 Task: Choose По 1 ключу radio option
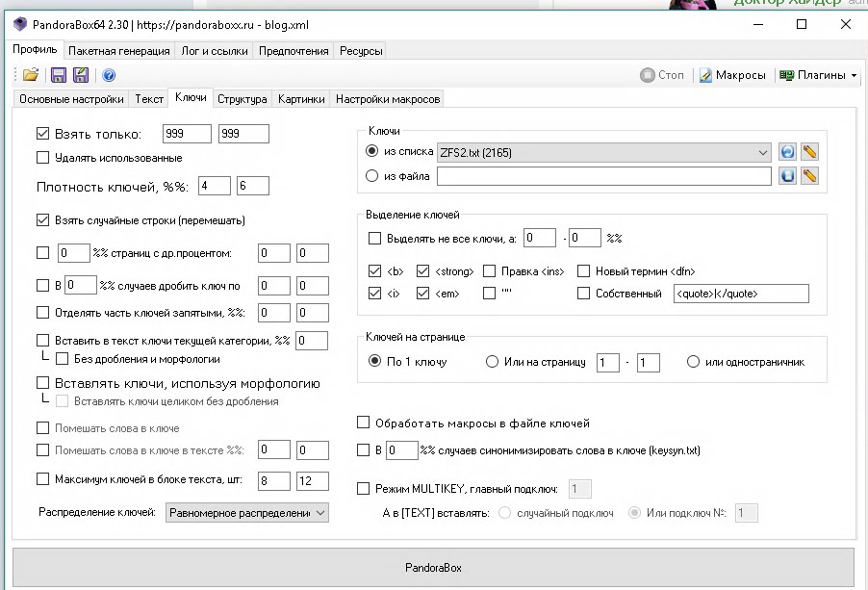(374, 361)
